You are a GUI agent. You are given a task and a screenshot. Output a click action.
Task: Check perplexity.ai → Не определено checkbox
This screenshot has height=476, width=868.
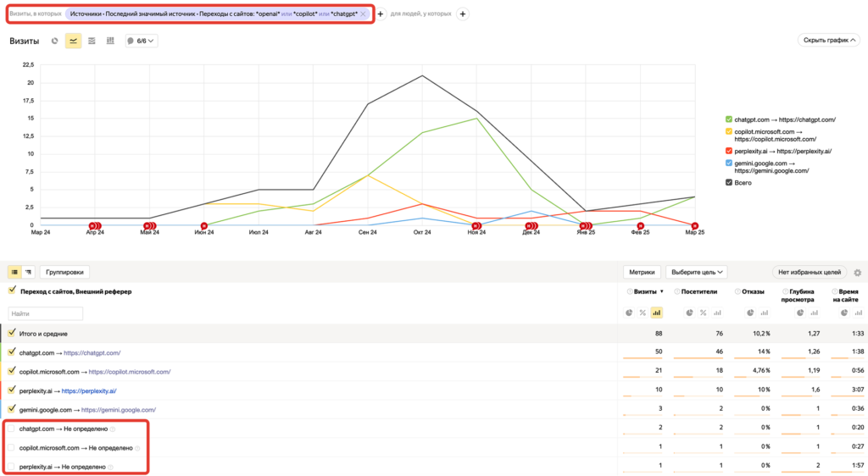11,466
